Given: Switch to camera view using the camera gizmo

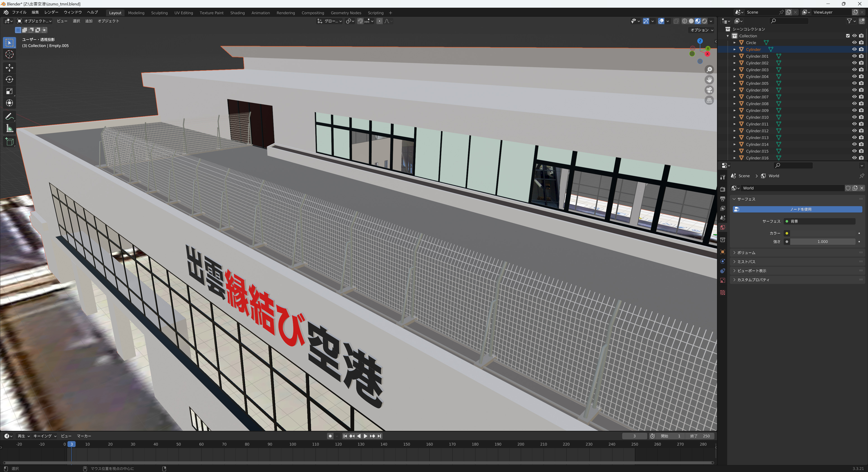Looking at the screenshot, I should pos(709,90).
